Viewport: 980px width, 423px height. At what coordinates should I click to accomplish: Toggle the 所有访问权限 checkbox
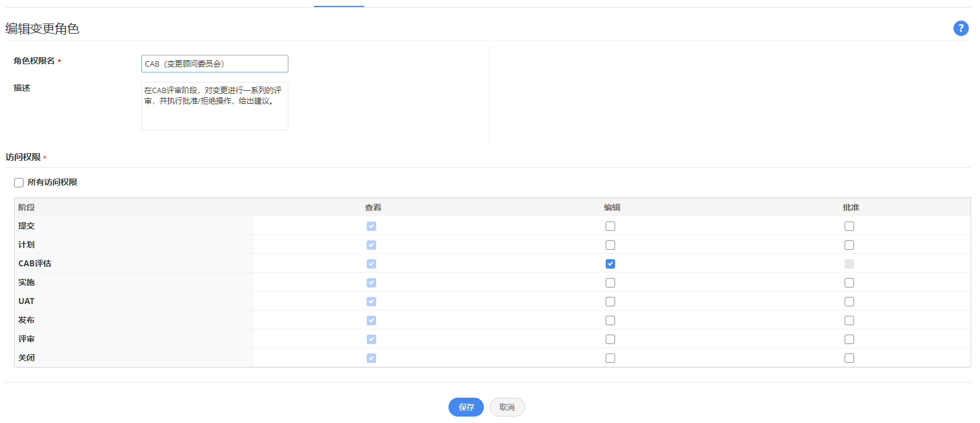tap(19, 183)
